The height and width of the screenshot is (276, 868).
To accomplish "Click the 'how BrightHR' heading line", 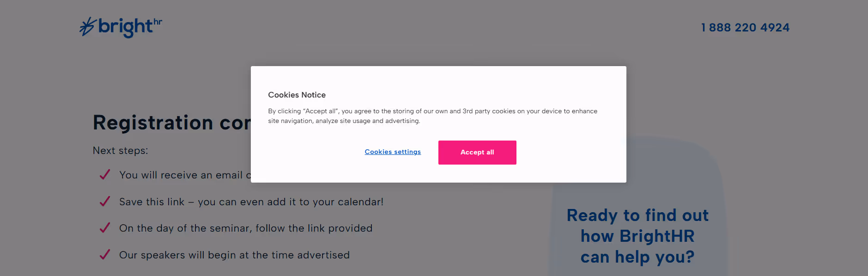I will (x=637, y=236).
